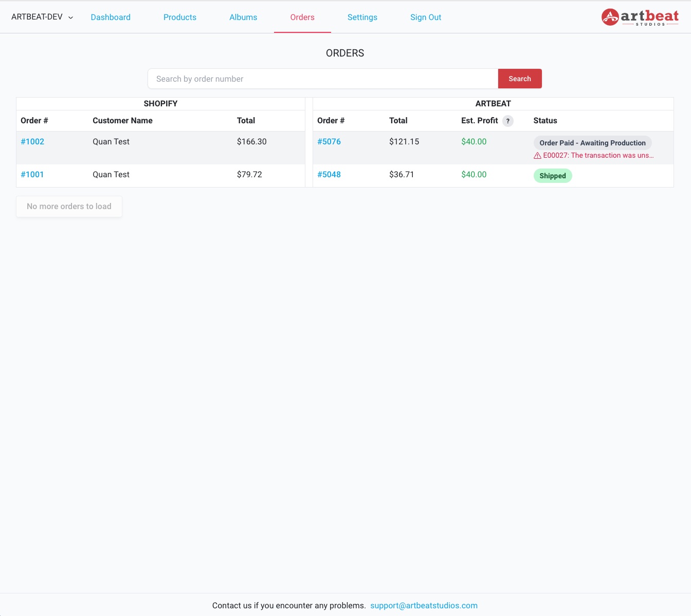Click the Order Paid - Awaiting Production badge

(x=593, y=143)
